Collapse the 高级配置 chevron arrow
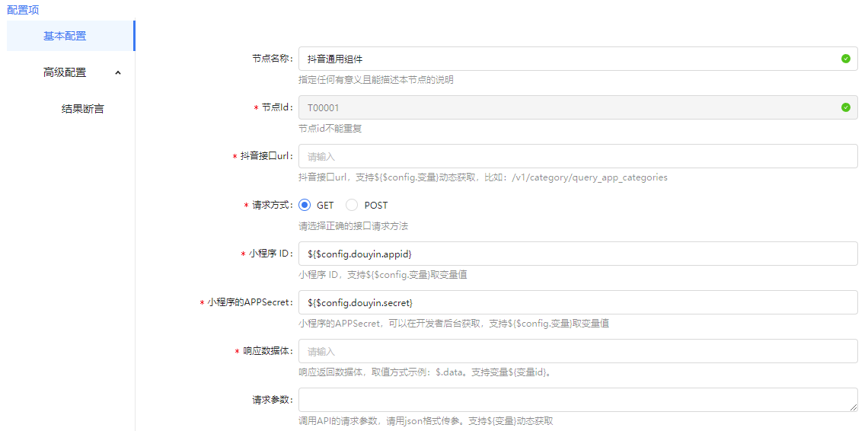Viewport: 868px width, 431px height. [117, 72]
